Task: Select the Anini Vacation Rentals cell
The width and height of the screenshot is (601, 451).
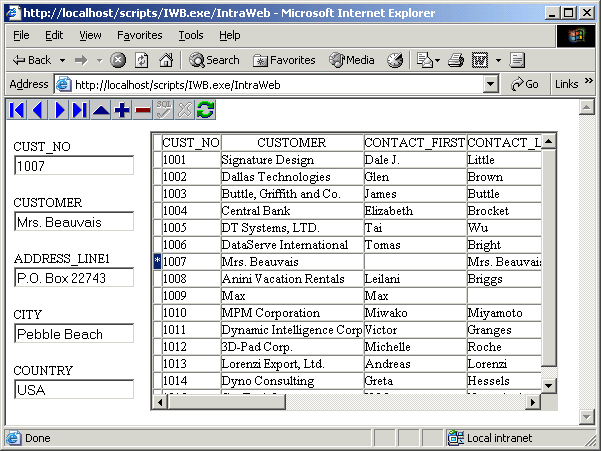Action: pyautogui.click(x=292, y=279)
